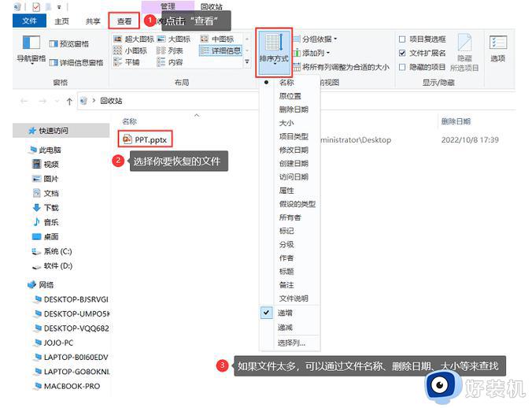Choose 列表 layout
The height and width of the screenshot is (408, 532).
pos(170,50)
